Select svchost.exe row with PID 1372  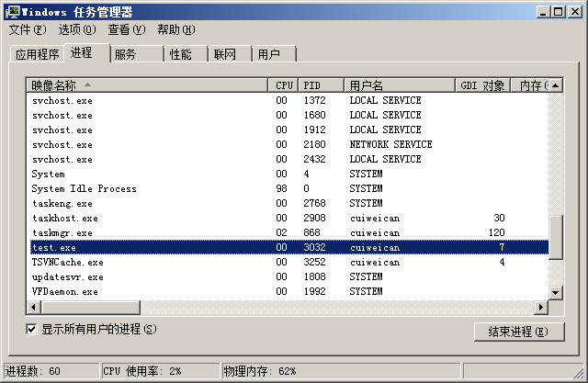coord(289,100)
